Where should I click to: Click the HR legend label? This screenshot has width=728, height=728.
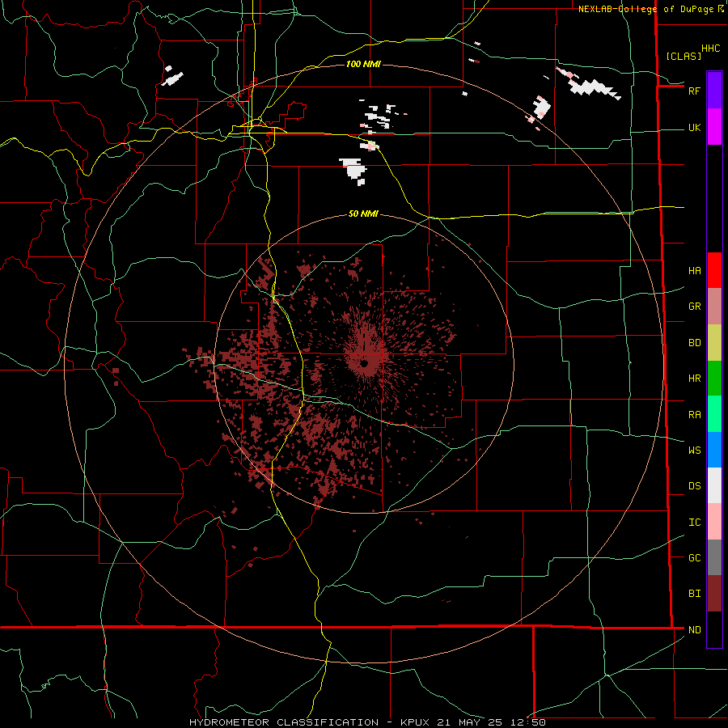coord(694,379)
